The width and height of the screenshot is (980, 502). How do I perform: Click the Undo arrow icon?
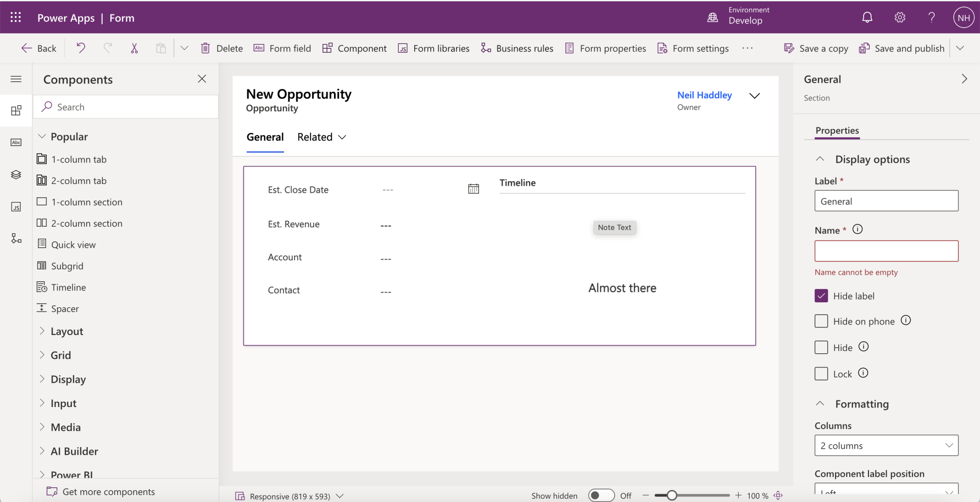click(81, 48)
